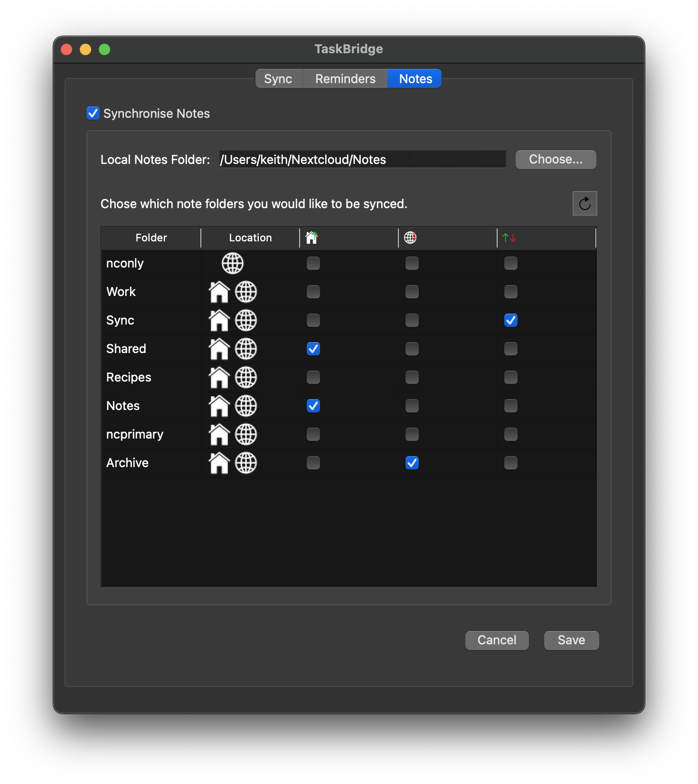Click the globe location icon for nconly
The height and width of the screenshot is (784, 698).
tap(233, 263)
